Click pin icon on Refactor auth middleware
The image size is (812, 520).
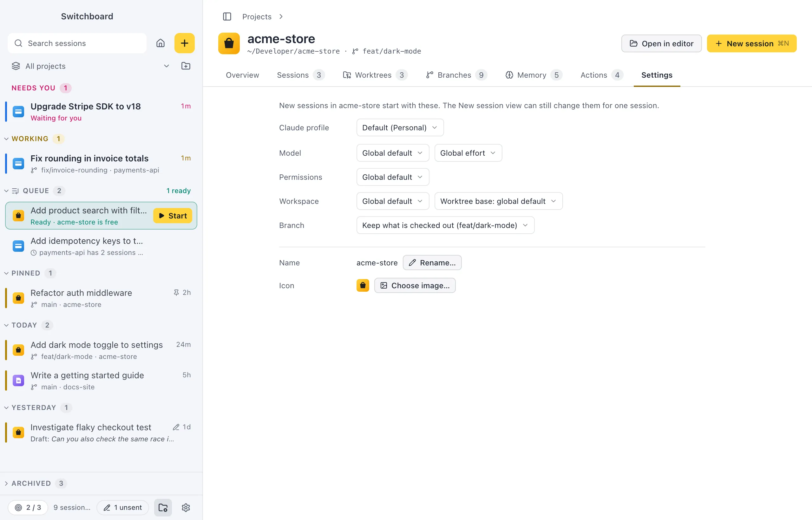point(176,292)
